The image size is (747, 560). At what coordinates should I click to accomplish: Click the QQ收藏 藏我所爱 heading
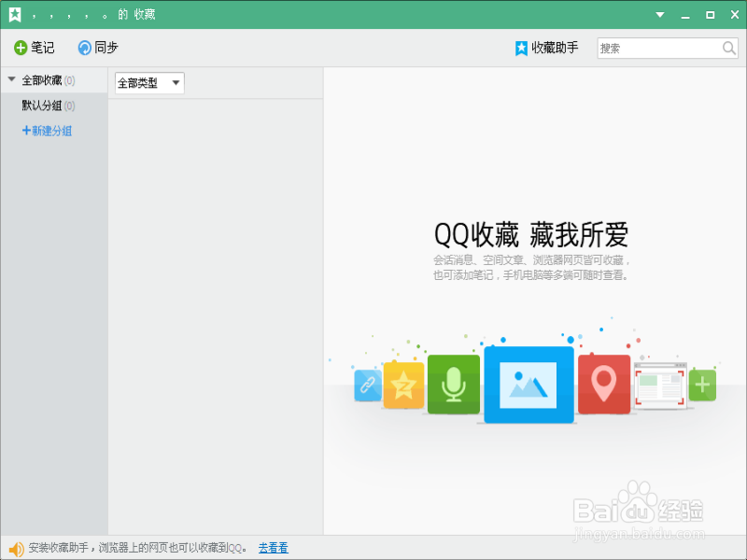pos(530,235)
